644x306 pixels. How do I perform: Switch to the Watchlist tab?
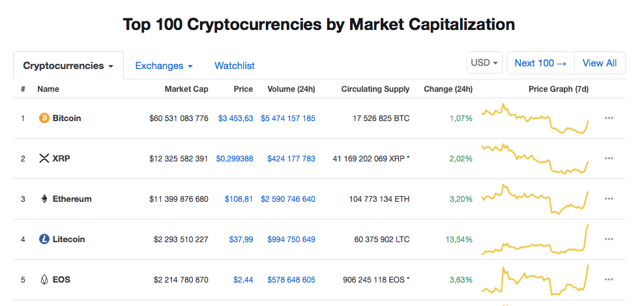235,66
